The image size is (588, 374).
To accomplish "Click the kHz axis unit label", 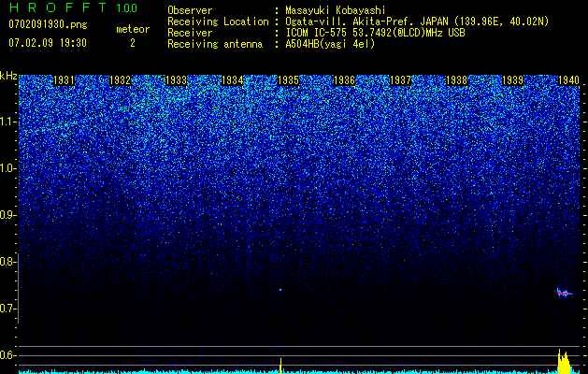I will [x=9, y=76].
